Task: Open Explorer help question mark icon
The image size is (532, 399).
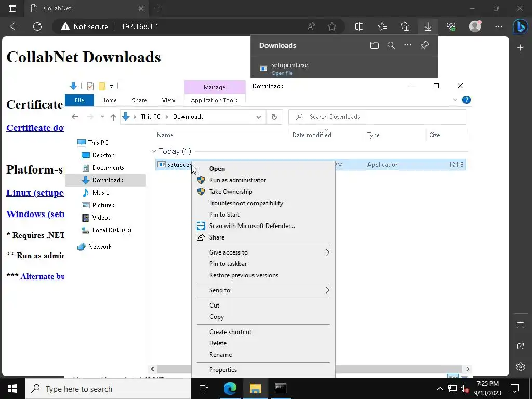Action: (467, 100)
